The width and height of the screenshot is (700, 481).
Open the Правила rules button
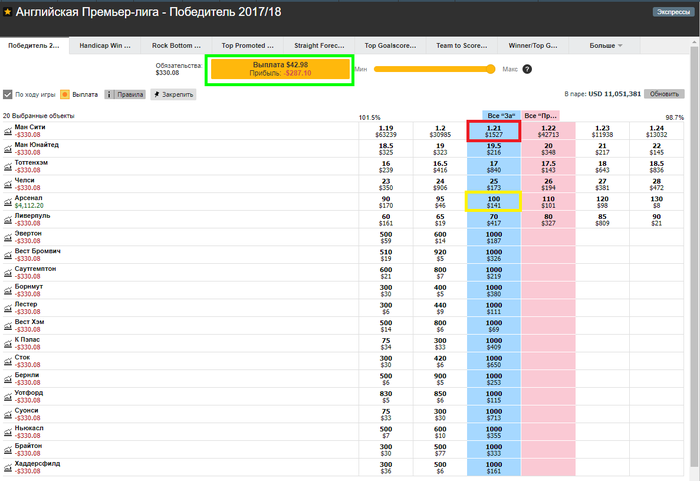pyautogui.click(x=125, y=94)
